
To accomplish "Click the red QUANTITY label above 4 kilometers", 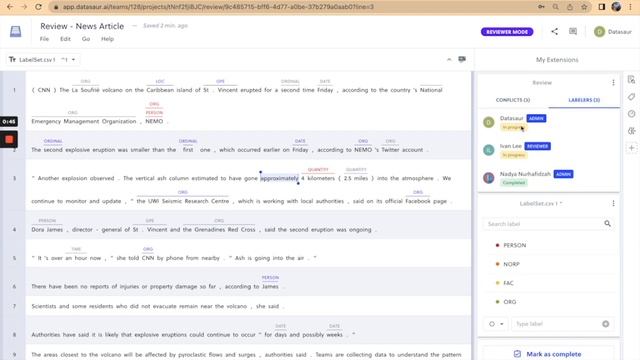I will (318, 169).
